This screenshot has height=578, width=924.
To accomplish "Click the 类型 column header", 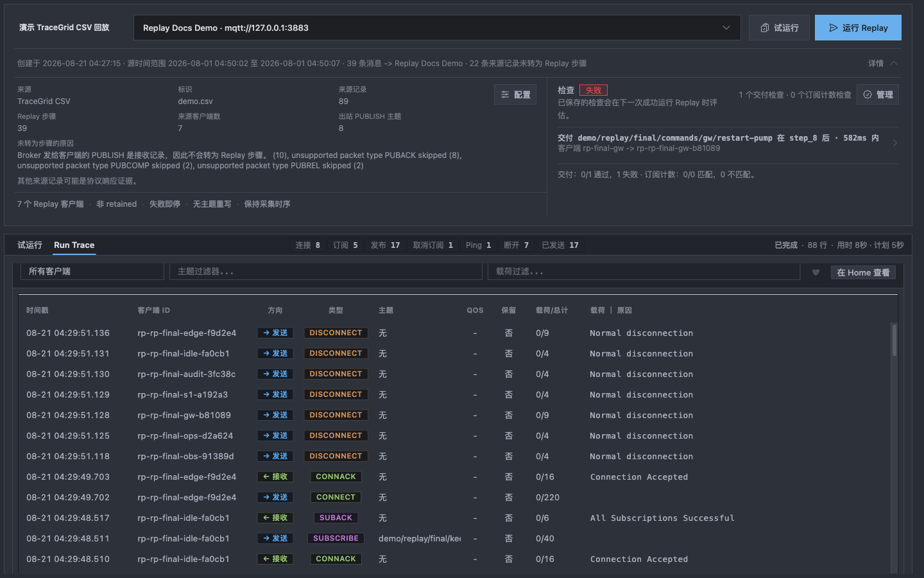I will [x=336, y=310].
